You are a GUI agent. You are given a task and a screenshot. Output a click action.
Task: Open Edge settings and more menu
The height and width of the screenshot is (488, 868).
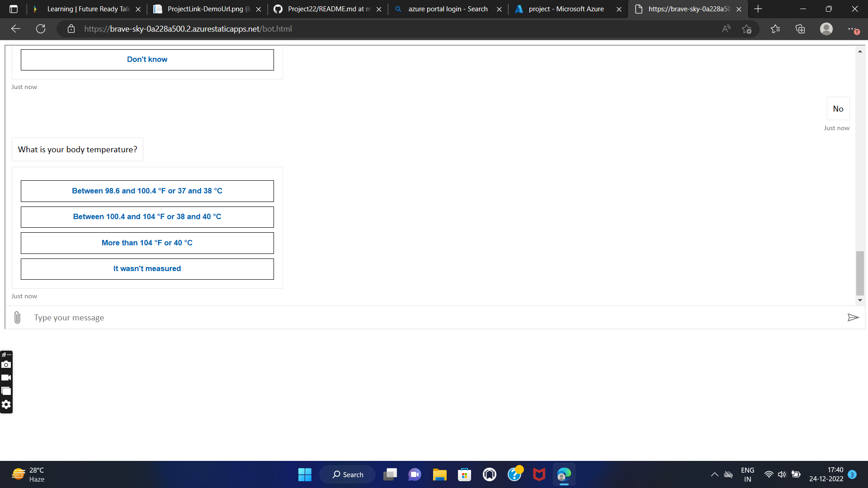853,29
